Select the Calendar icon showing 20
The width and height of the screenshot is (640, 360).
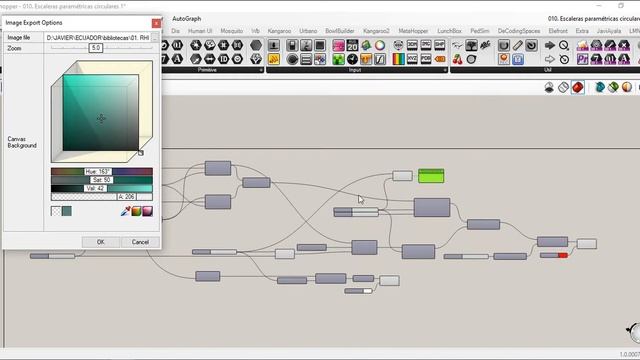(x=352, y=45)
